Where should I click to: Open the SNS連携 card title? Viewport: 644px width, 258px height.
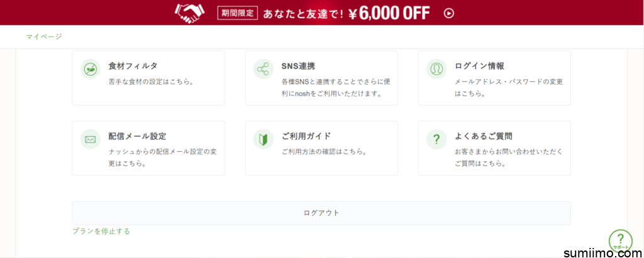[x=298, y=66]
